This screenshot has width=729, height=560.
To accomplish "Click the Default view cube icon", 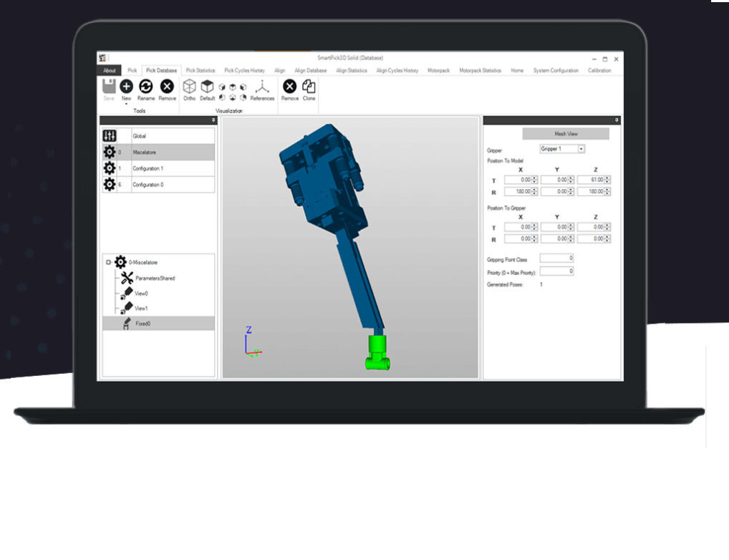I will coord(206,86).
